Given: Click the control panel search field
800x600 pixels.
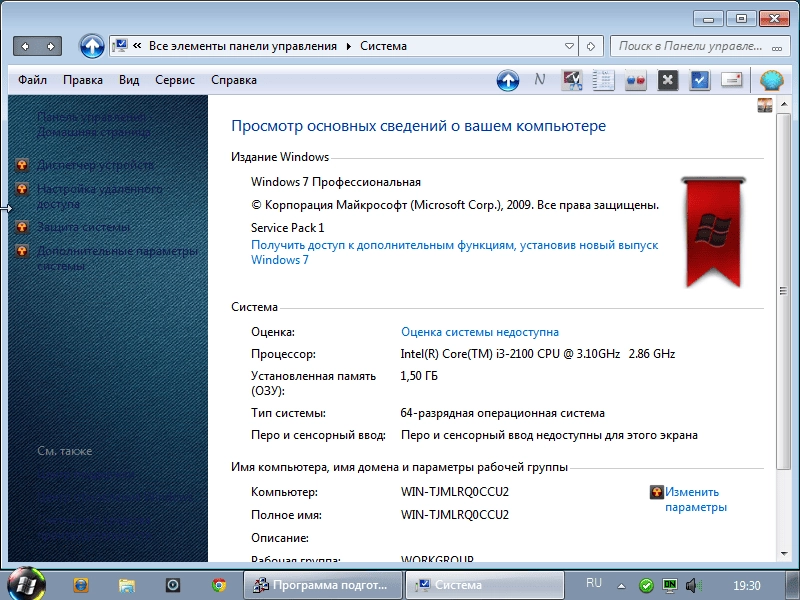Looking at the screenshot, I should coord(700,46).
